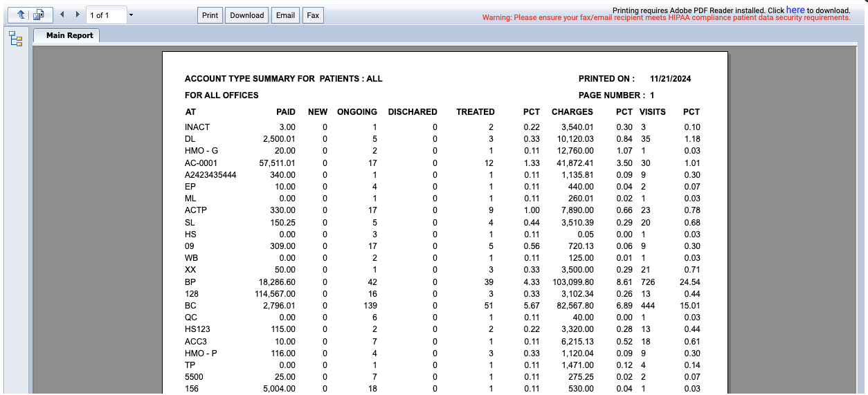Click the DL account type row label

point(190,139)
